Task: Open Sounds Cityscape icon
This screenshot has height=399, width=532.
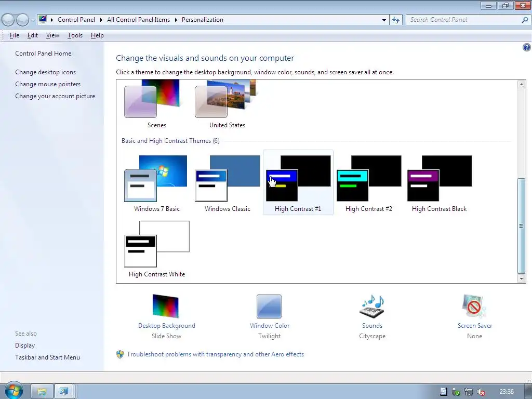Action: click(x=372, y=307)
